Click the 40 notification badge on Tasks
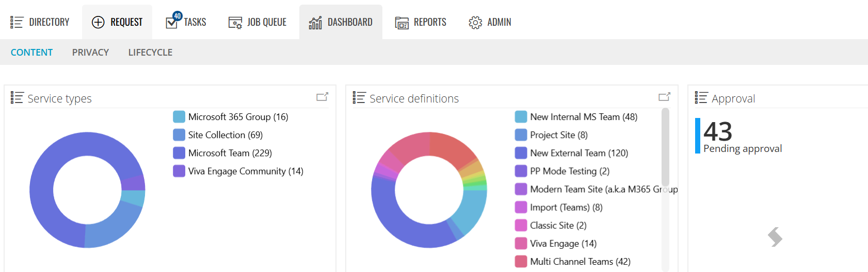868x272 pixels. coord(178,16)
